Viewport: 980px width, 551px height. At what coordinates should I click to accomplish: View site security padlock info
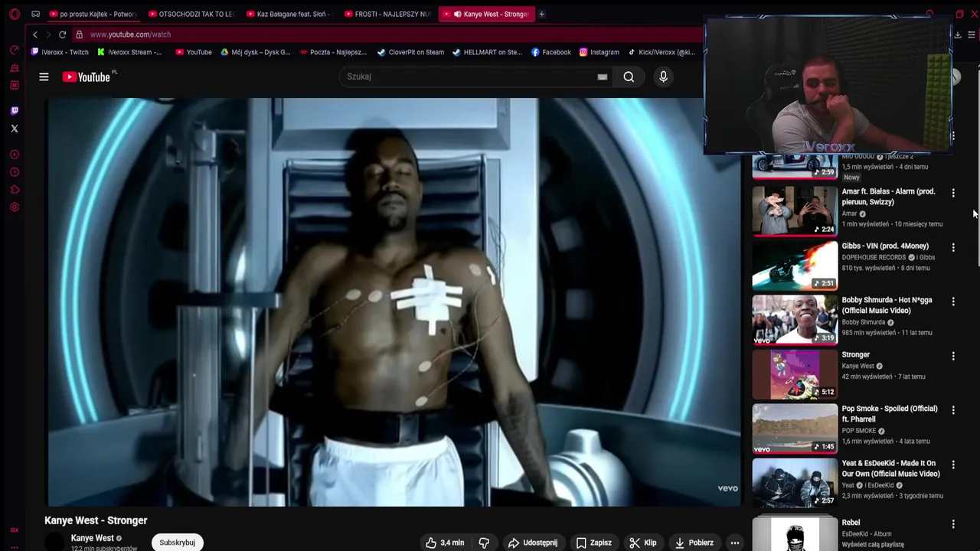coord(79,34)
